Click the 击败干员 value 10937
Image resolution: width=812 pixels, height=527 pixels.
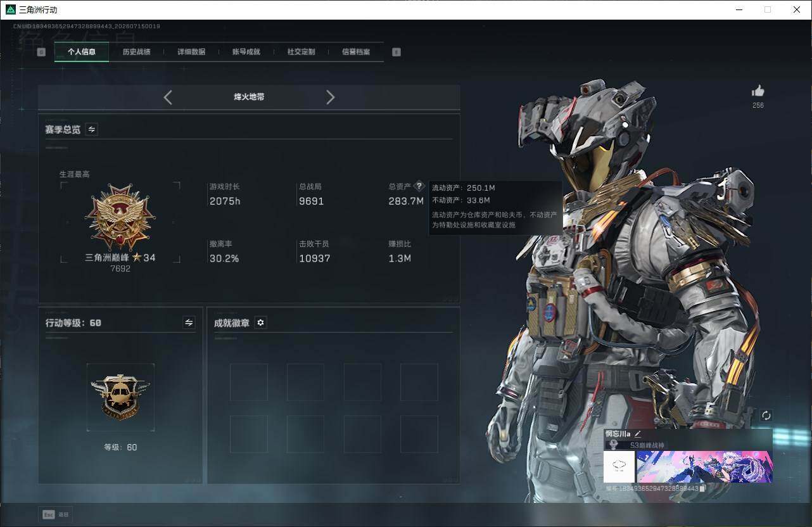pos(315,258)
